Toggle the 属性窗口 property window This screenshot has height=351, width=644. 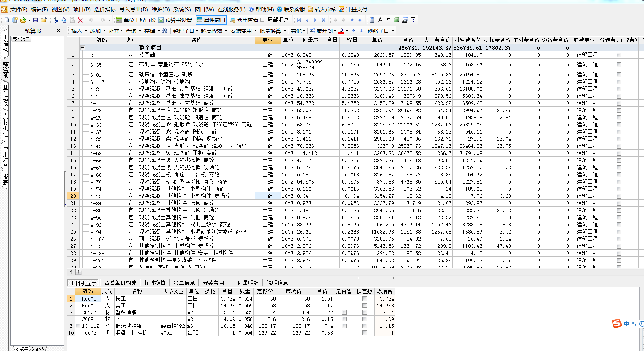tap(211, 20)
